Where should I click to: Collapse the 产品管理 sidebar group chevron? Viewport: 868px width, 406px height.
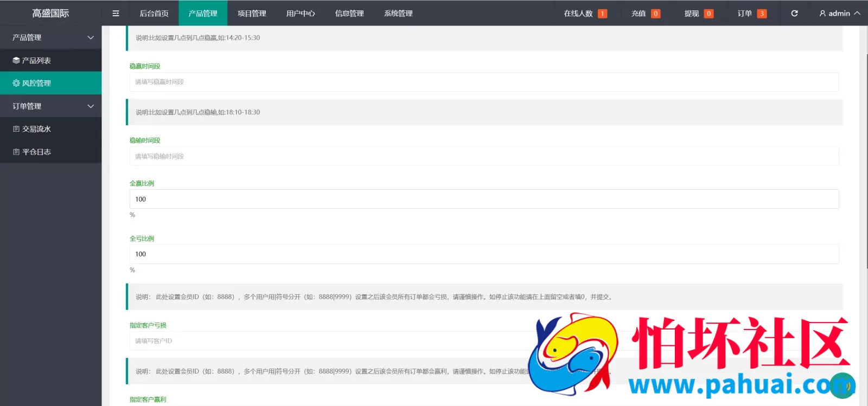click(91, 37)
